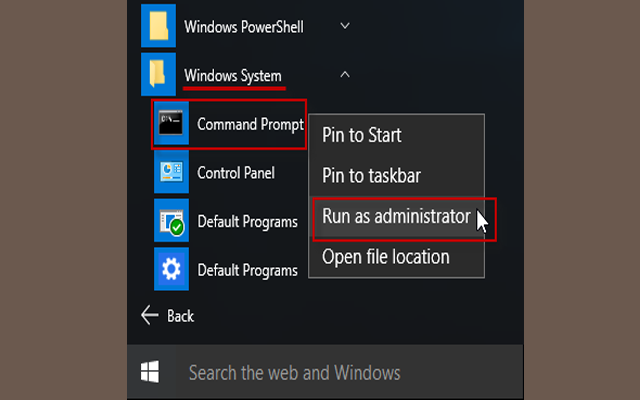The width and height of the screenshot is (640, 400).
Task: Click the Windows Start logo button
Action: click(150, 371)
